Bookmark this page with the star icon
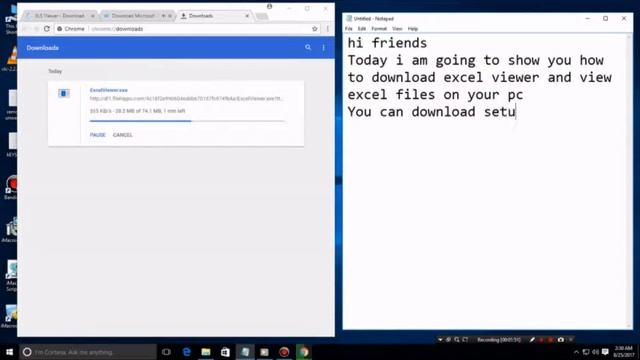Viewport: 640px width, 360px height. [x=315, y=29]
